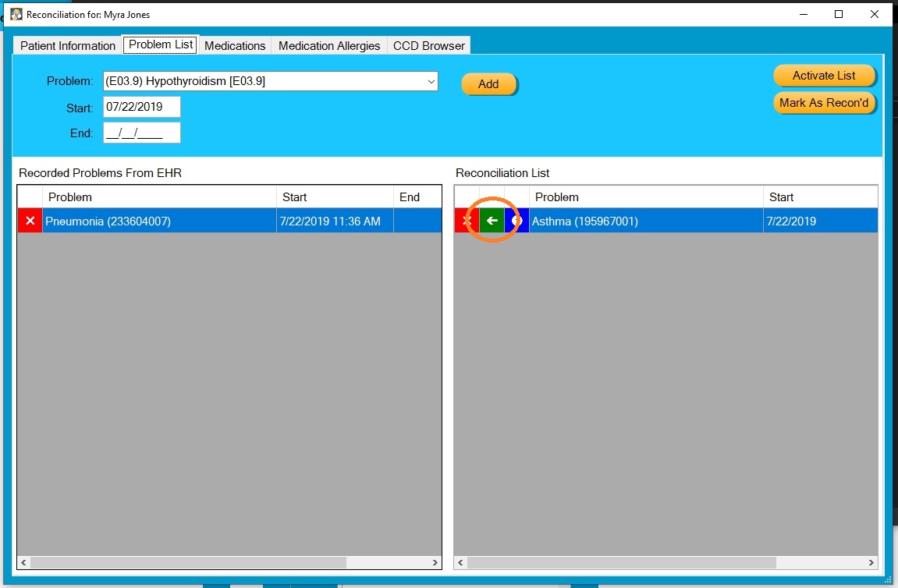Click the End date field
898x588 pixels.
(141, 133)
